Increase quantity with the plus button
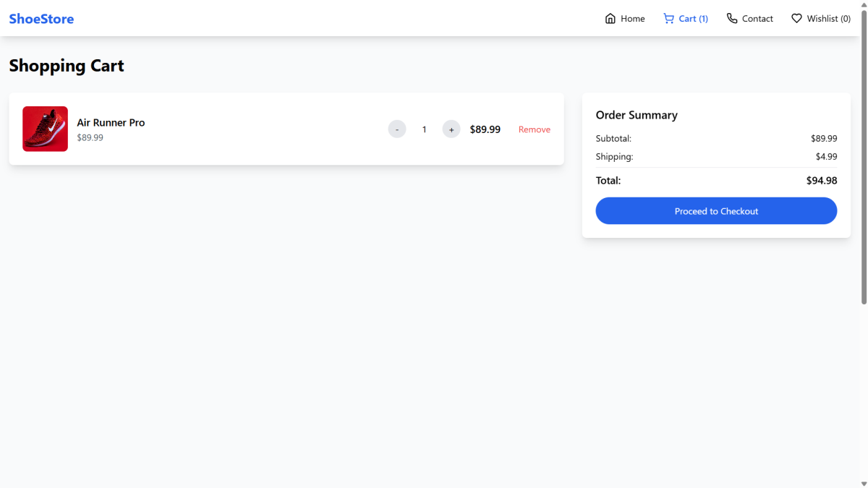 pyautogui.click(x=451, y=129)
